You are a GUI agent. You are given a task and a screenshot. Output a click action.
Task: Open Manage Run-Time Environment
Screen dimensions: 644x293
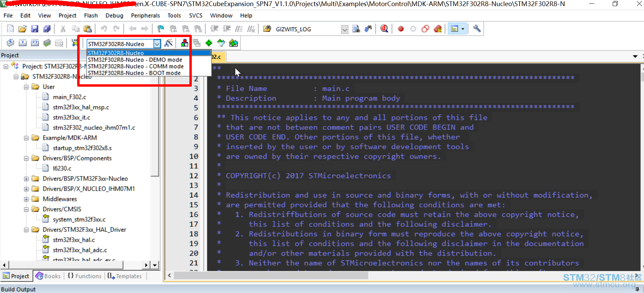coord(209,43)
